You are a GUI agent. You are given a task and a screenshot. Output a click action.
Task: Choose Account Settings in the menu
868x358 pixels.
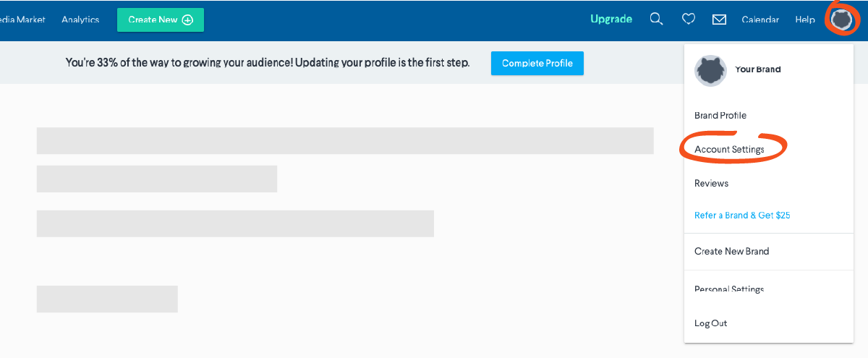tap(729, 150)
